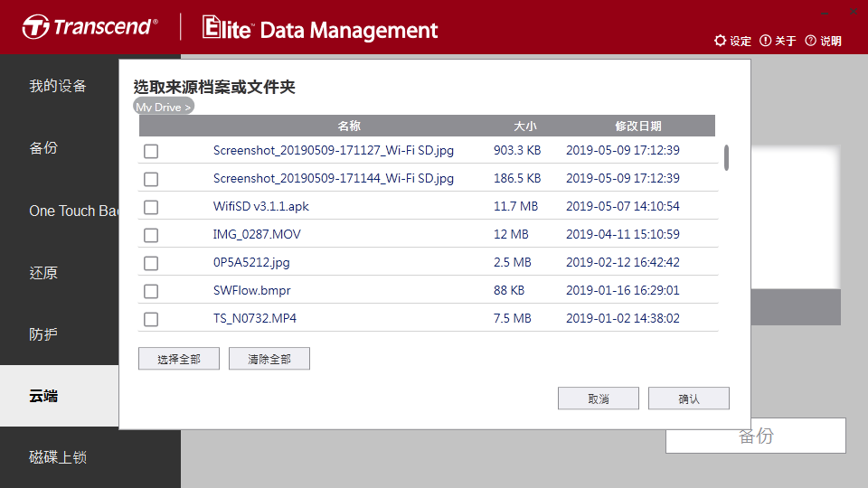Image resolution: width=868 pixels, height=488 pixels.
Task: Switch to the 我的设备 sidebar tab
Action: click(x=58, y=86)
